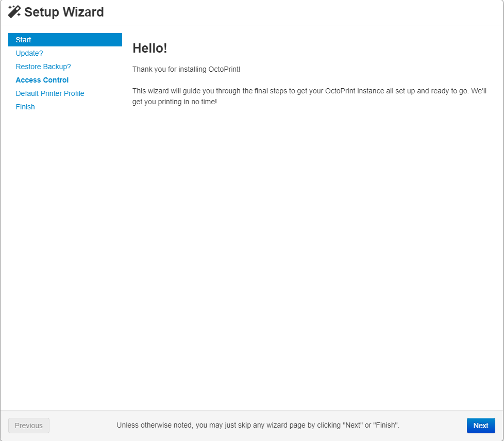Advance the wizard using Next
The height and width of the screenshot is (441, 504).
coord(480,425)
